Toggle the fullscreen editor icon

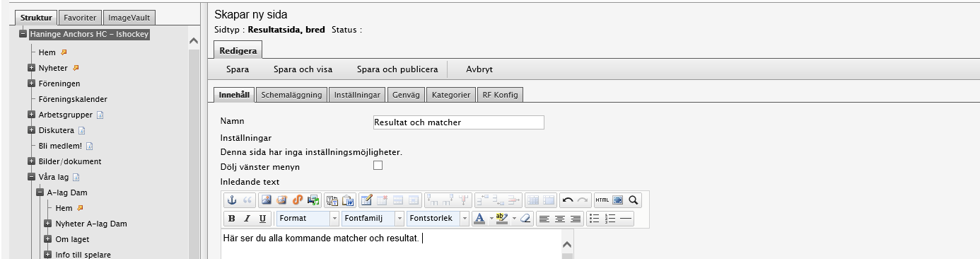tap(617, 200)
